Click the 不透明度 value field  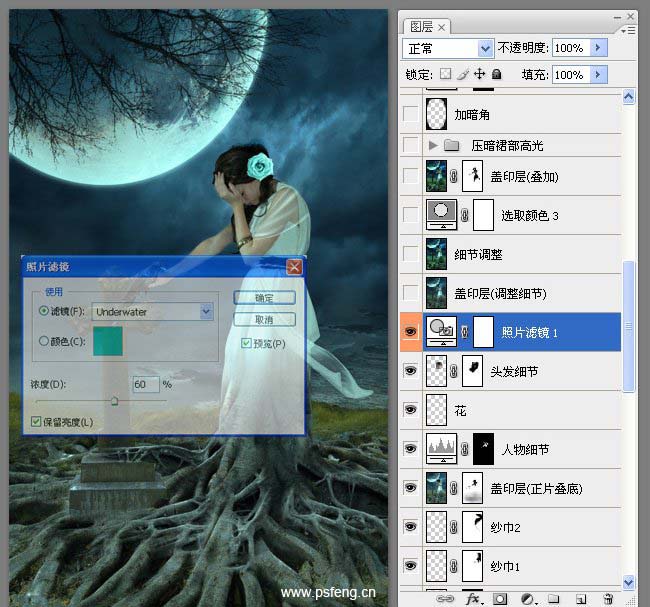tap(571, 48)
